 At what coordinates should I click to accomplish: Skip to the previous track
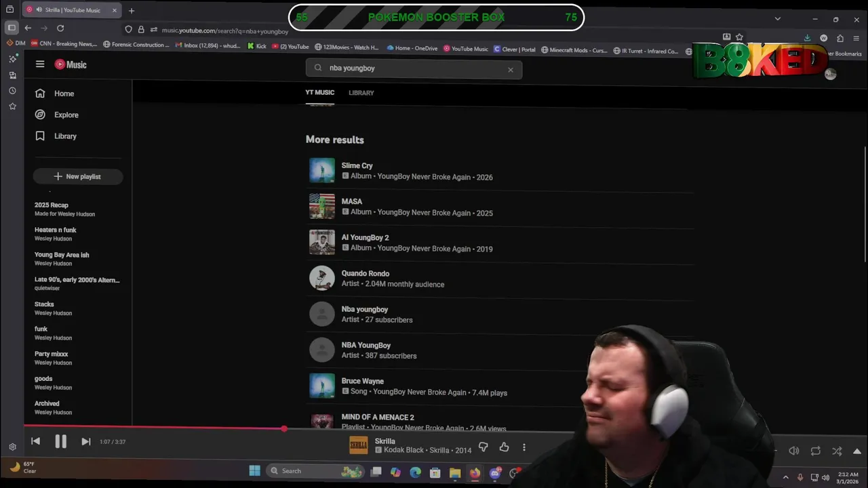[35, 441]
